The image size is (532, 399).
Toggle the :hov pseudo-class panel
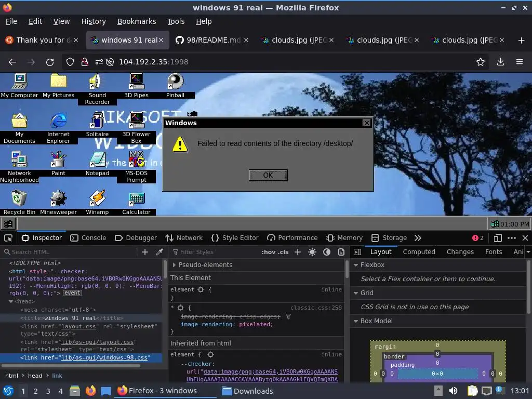click(268, 252)
